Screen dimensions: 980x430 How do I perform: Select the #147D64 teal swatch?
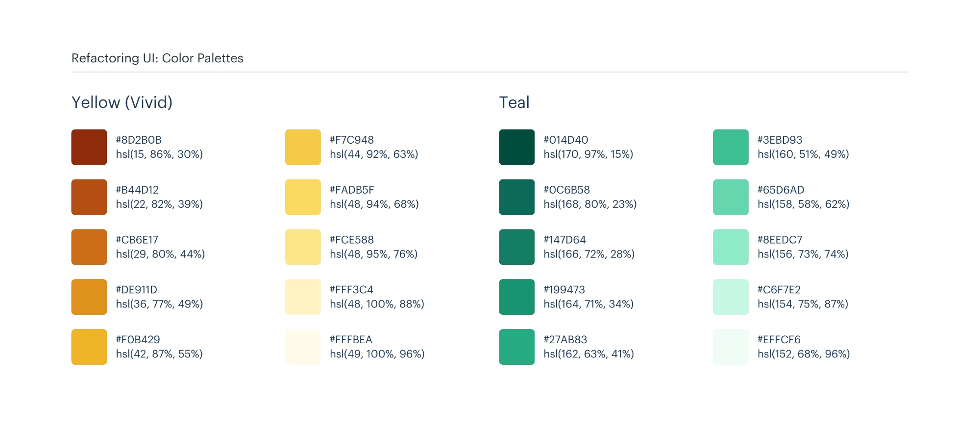pos(516,247)
